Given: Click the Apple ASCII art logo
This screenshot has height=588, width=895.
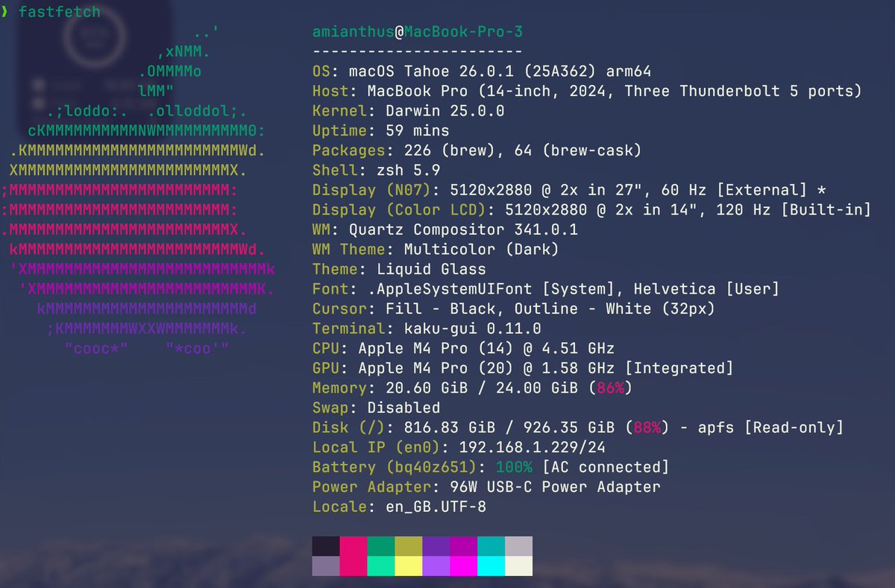Looking at the screenshot, I should [x=139, y=192].
